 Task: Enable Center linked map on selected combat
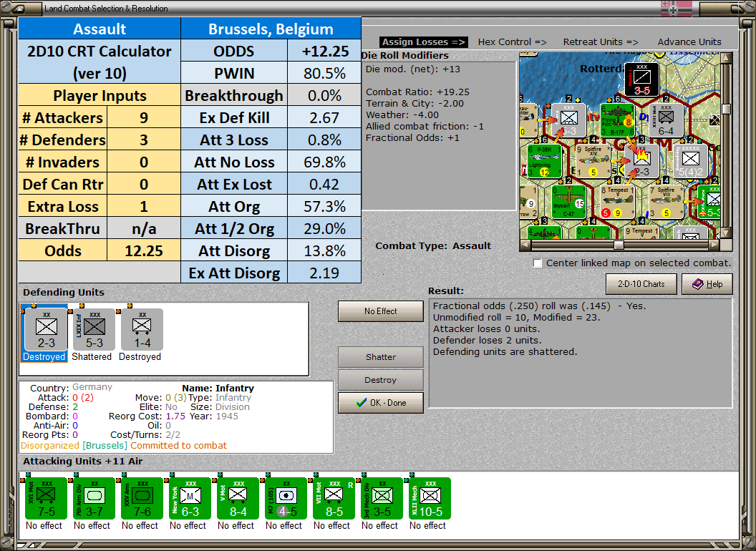pos(538,263)
